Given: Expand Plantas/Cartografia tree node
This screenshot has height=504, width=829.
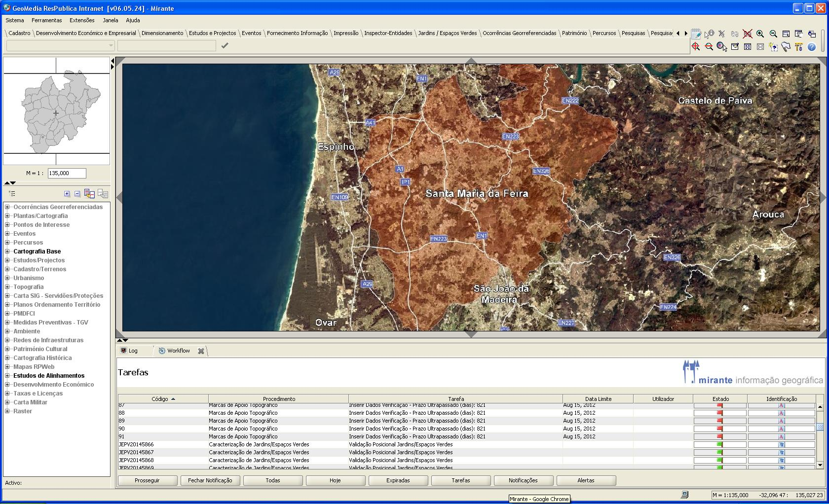Looking at the screenshot, I should tap(7, 216).
